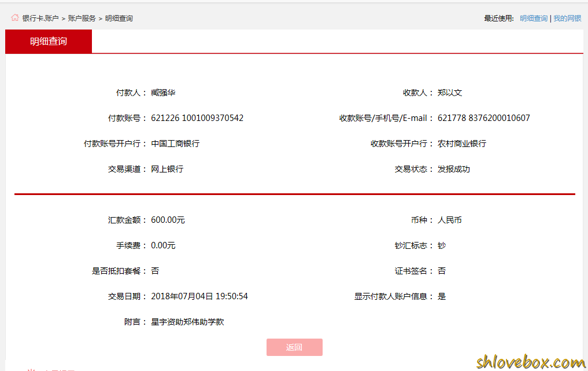Click handling fee 0.00元
This screenshot has height=371, width=588.
(x=163, y=245)
